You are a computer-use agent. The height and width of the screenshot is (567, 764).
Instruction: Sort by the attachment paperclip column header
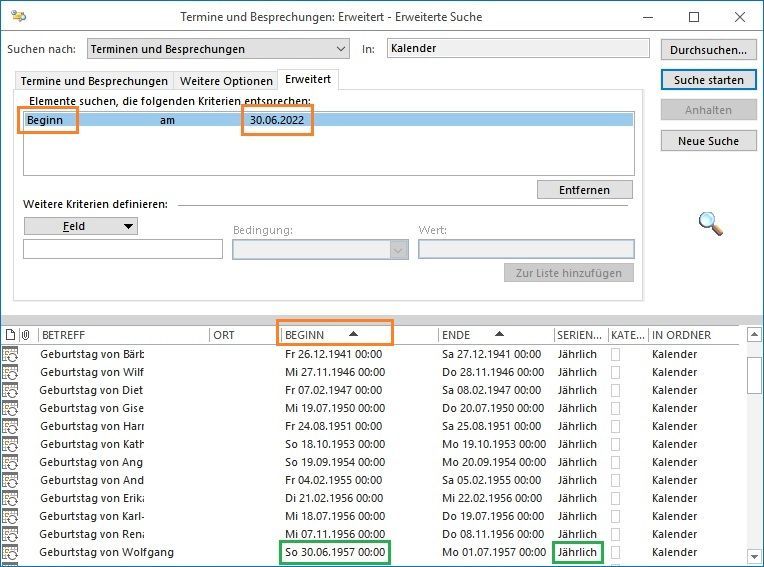[x=25, y=335]
